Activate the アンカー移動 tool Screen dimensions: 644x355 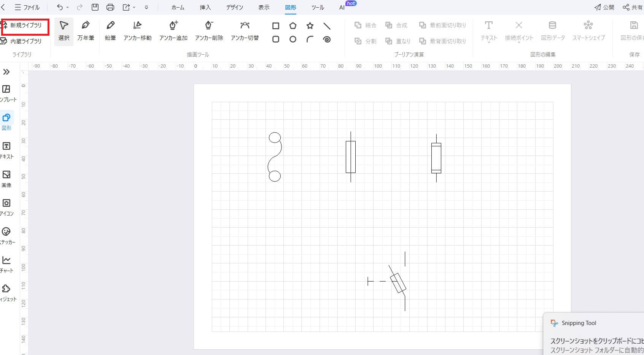coord(137,31)
